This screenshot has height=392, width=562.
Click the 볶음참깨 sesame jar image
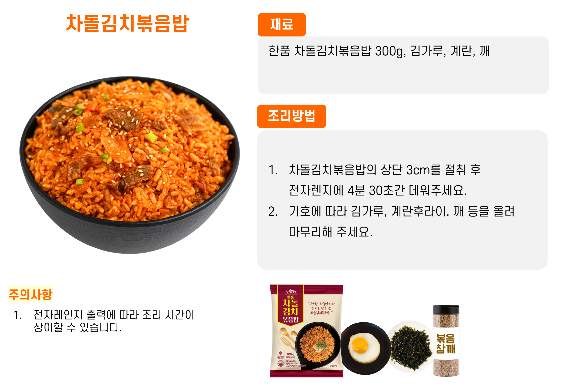(446, 341)
